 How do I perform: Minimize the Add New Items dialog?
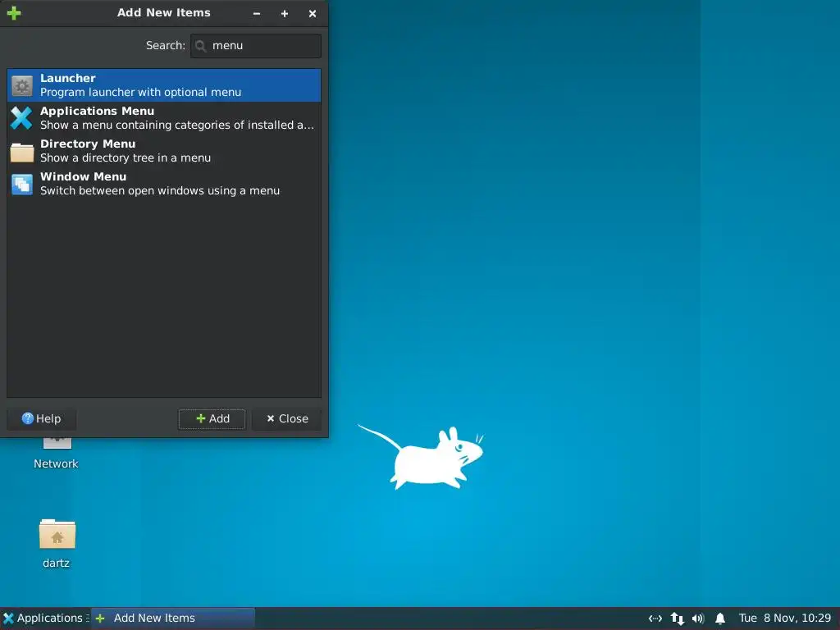[257, 13]
